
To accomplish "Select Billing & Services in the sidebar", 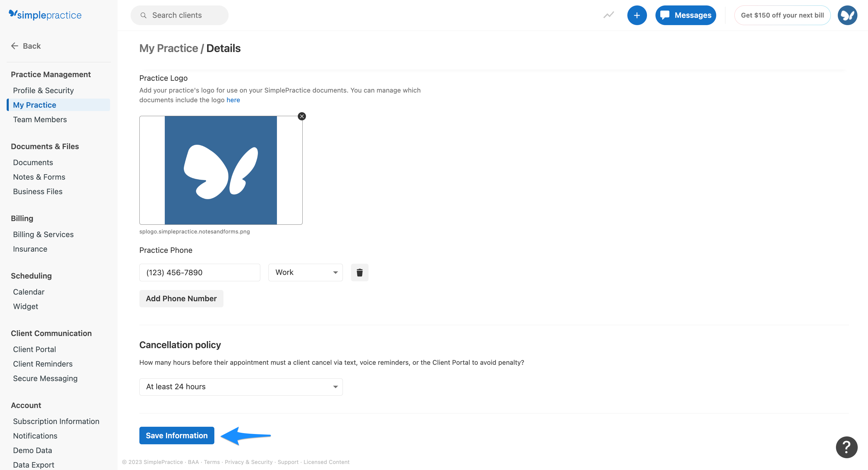I will tap(43, 234).
